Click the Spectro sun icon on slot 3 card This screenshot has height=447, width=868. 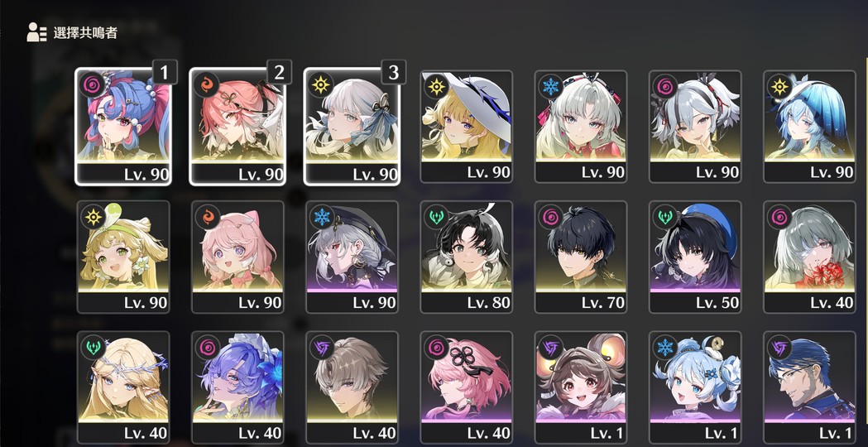coord(322,86)
